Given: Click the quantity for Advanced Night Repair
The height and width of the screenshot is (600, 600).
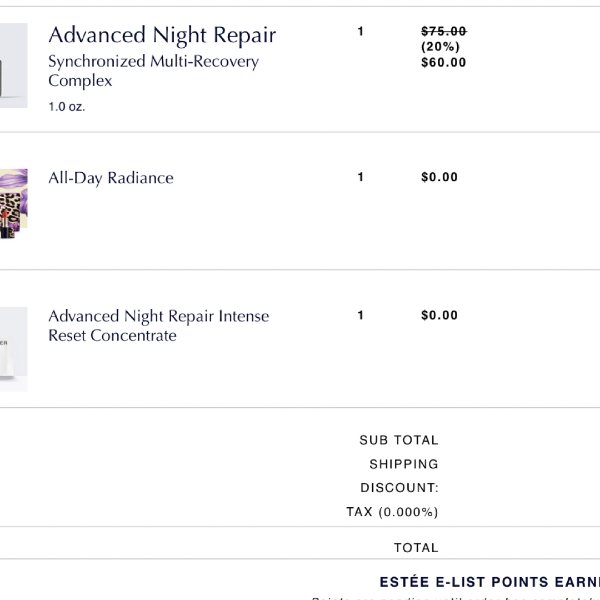Looking at the screenshot, I should point(360,31).
